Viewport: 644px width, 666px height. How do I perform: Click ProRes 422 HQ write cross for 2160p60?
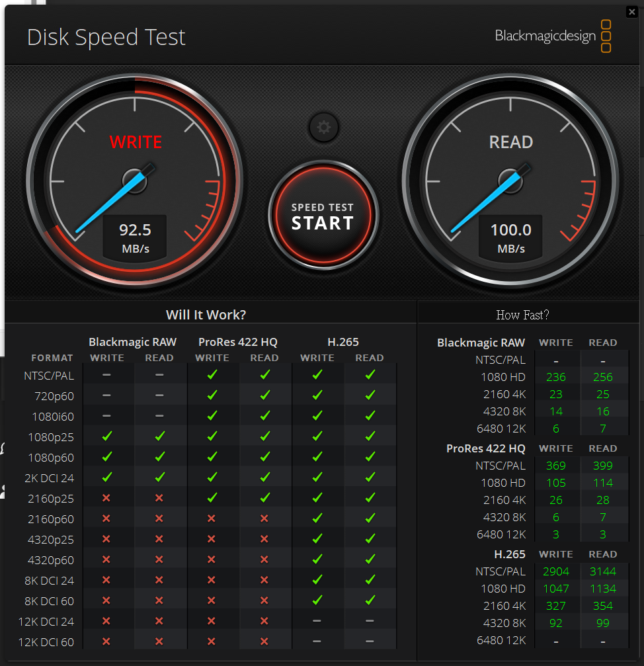[212, 519]
